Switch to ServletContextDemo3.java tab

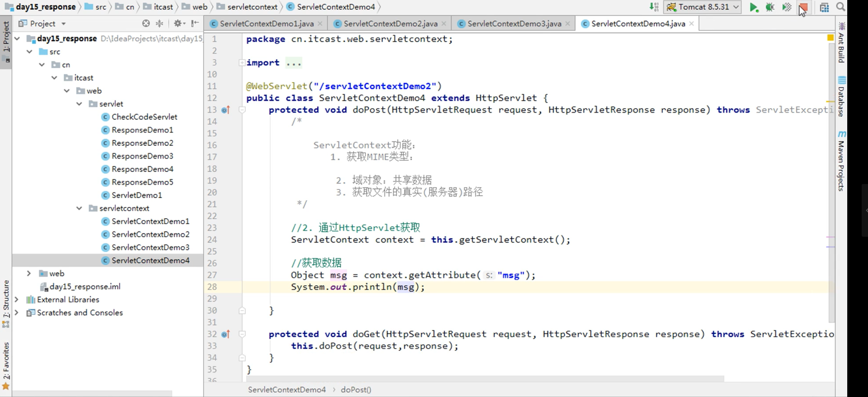[x=514, y=24]
